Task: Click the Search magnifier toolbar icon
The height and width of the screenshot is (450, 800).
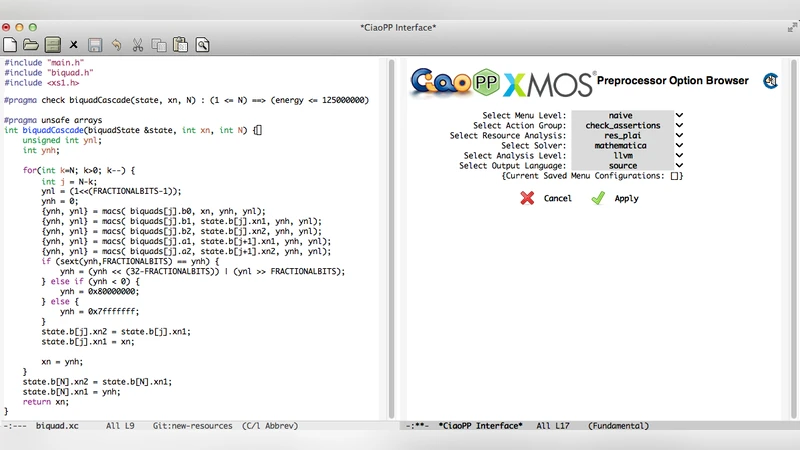Action: coord(202,44)
